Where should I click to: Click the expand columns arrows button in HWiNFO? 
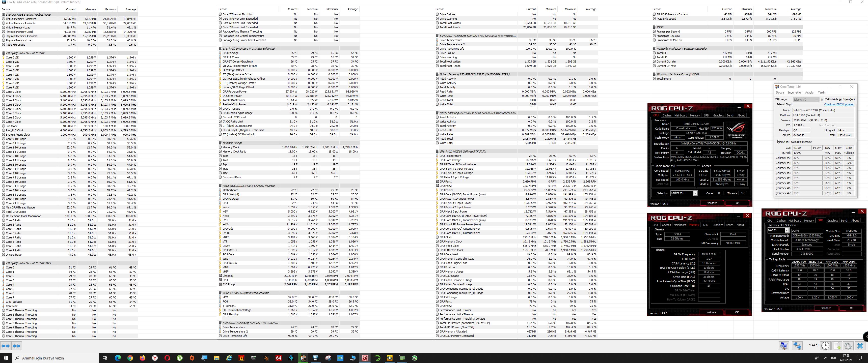point(6,346)
